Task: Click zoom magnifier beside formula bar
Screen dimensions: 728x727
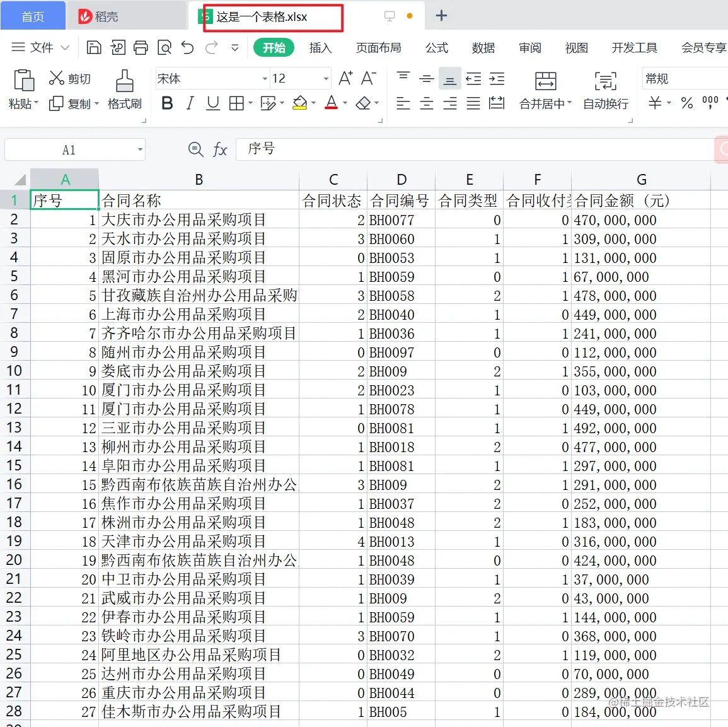Action: point(195,149)
